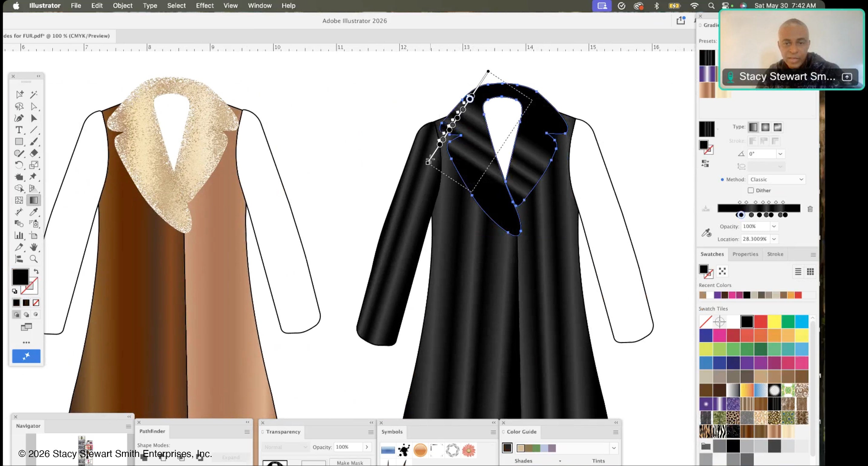The width and height of the screenshot is (868, 466).
Task: Select the Blend tool
Action: pyautogui.click(x=19, y=224)
